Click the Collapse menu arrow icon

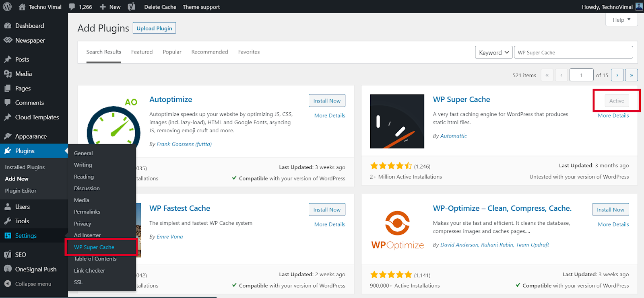8,284
